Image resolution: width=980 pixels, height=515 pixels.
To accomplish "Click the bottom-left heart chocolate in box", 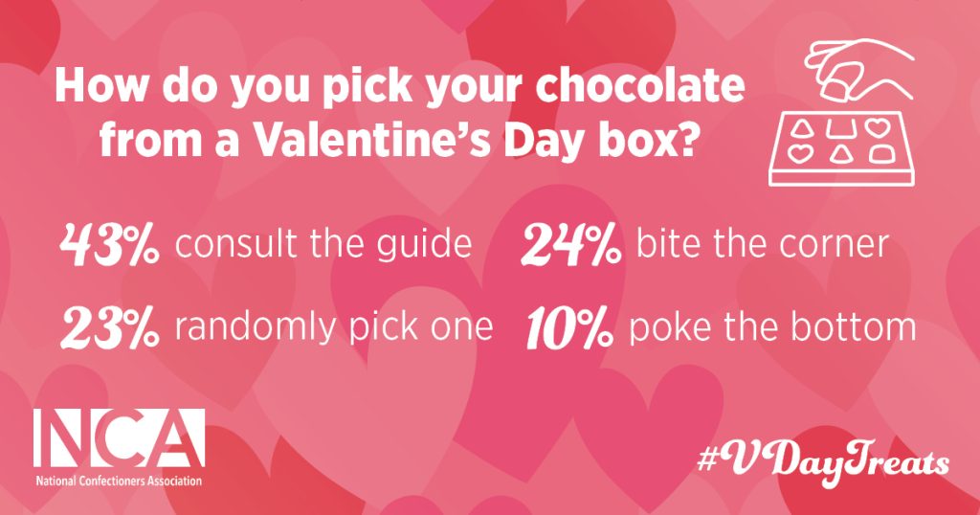I will (799, 154).
